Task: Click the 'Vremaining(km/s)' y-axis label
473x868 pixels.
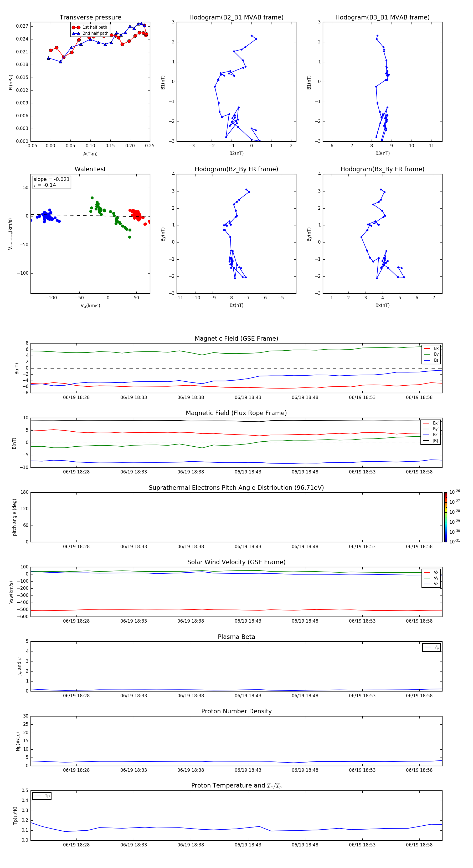Action: pos(11,234)
